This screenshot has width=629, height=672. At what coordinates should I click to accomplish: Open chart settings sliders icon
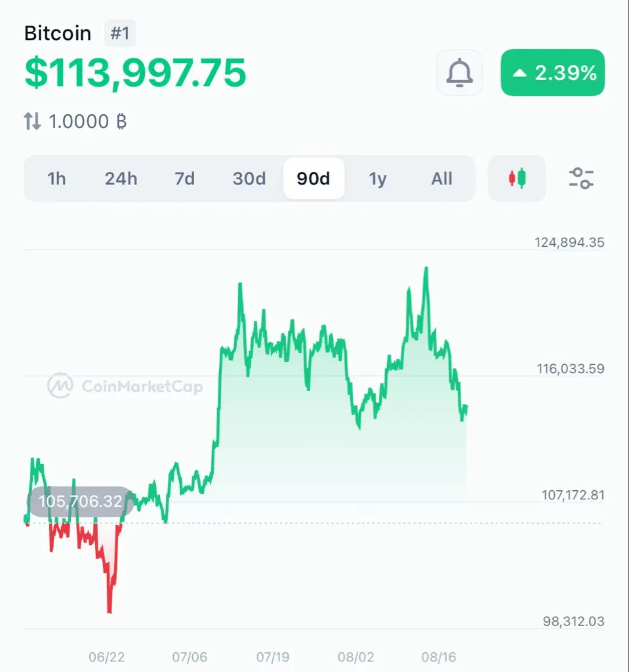point(581,178)
